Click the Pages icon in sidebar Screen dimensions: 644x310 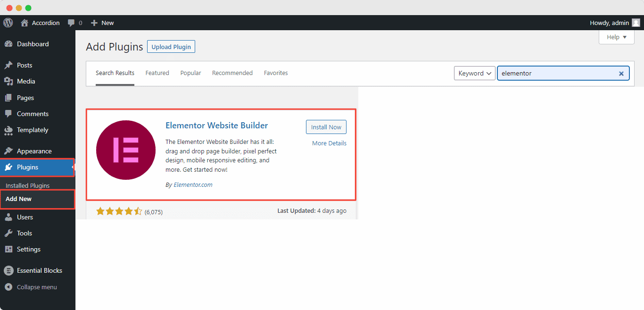(8, 98)
